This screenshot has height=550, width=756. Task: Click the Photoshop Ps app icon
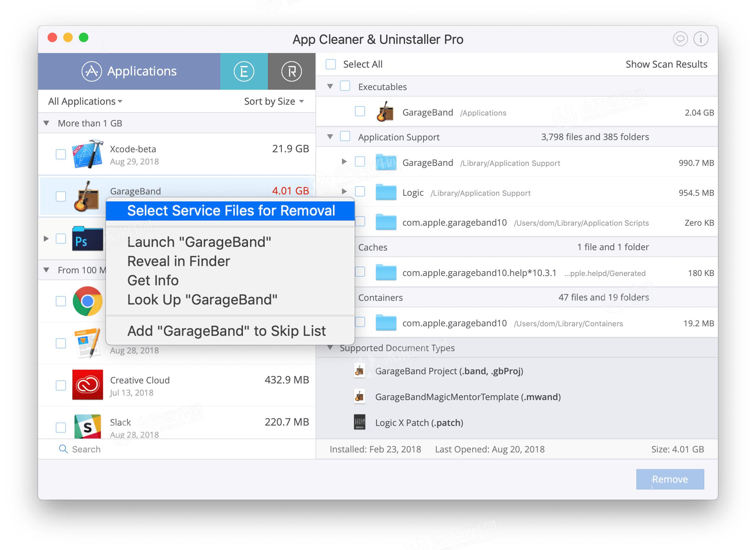click(x=87, y=239)
